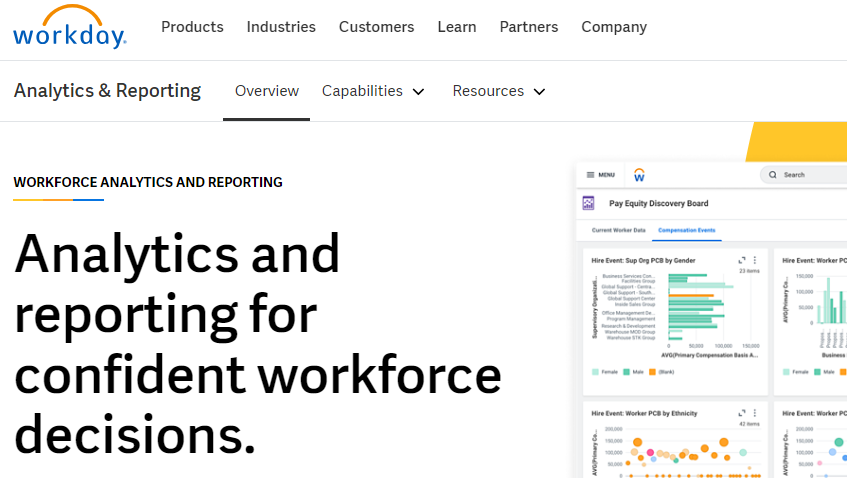Image resolution: width=847 pixels, height=478 pixels.
Task: Click the (Blank) legend swatch in Gender chart
Action: 652,372
